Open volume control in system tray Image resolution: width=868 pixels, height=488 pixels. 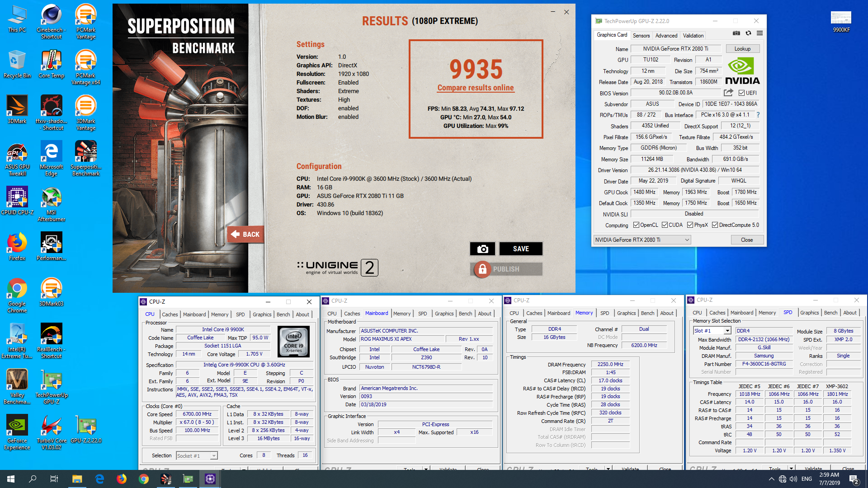[793, 479]
